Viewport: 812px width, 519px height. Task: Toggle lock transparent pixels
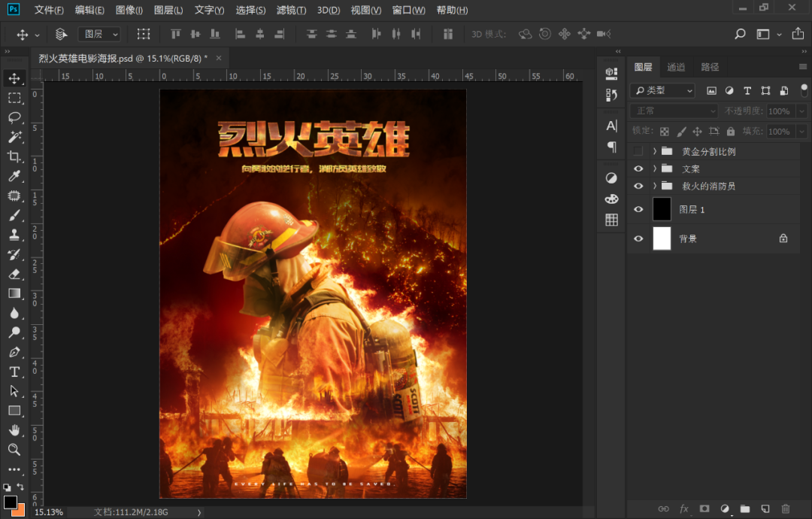click(x=665, y=132)
